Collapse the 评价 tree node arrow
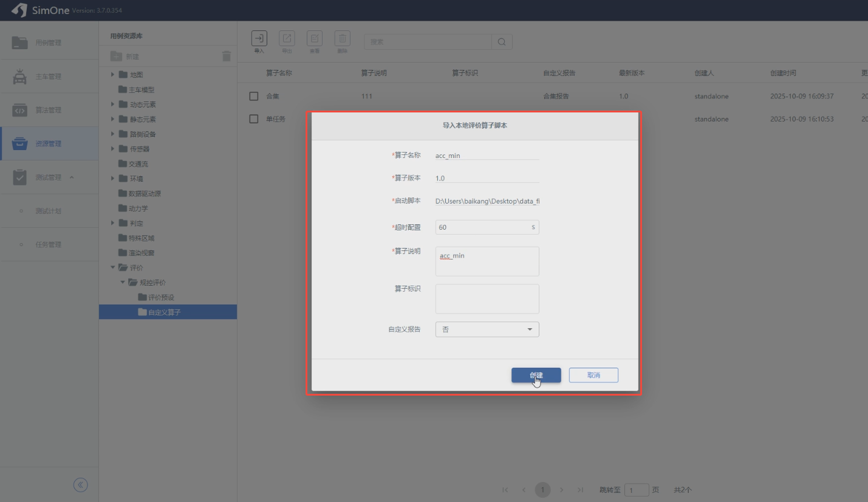 coord(113,267)
